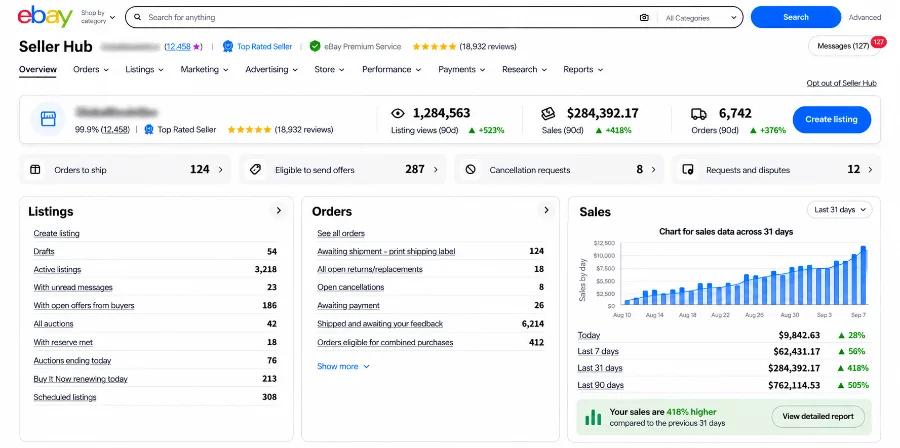This screenshot has width=900, height=448.
Task: Click the eBay logo
Action: pyautogui.click(x=45, y=17)
